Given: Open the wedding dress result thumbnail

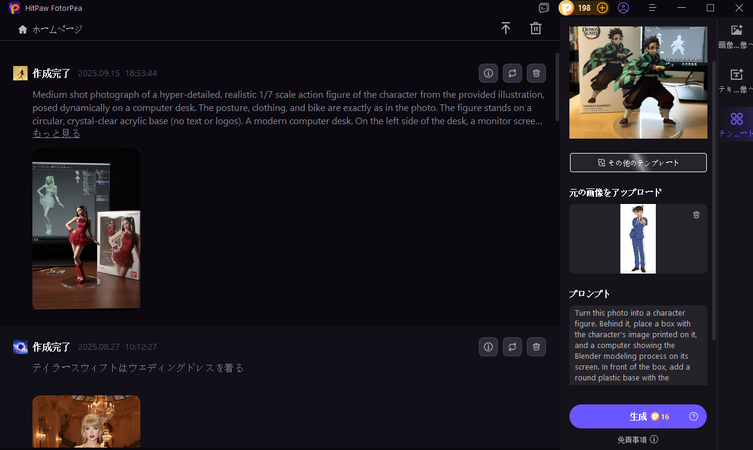Looking at the screenshot, I should (86, 422).
